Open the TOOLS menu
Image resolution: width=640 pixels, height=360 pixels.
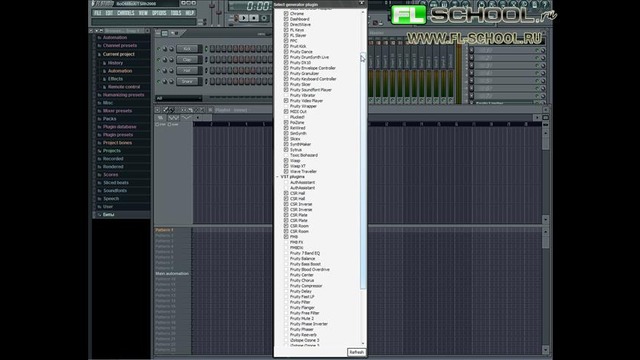(176, 13)
